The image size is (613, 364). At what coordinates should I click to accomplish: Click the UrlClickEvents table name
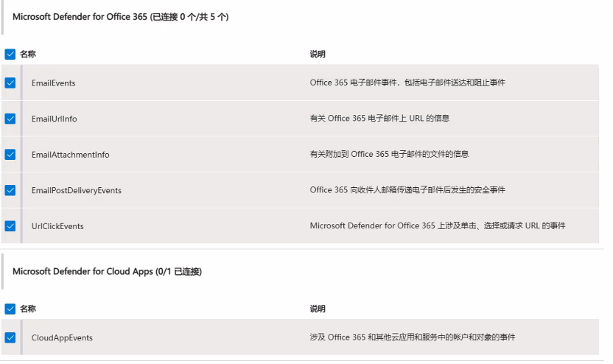[57, 226]
